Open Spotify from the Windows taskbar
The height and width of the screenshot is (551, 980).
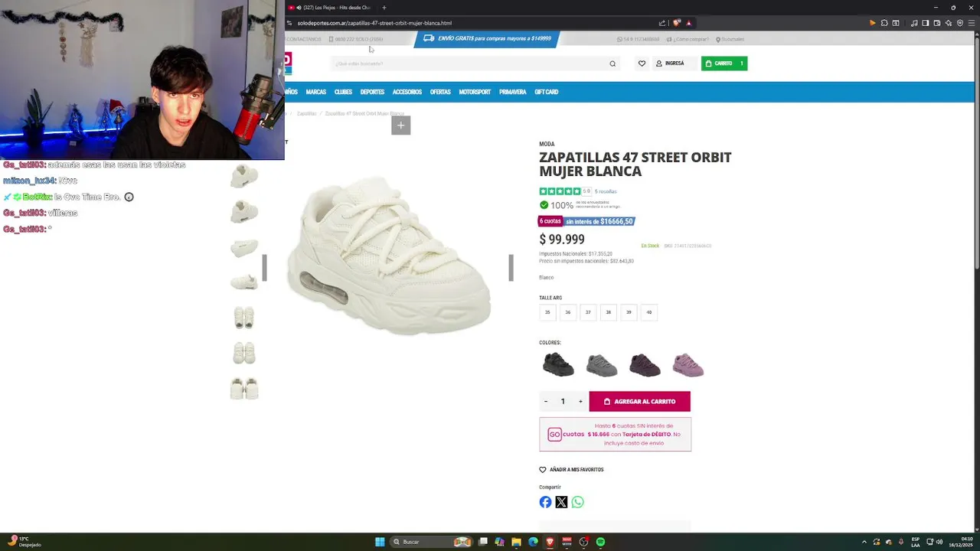tap(600, 542)
